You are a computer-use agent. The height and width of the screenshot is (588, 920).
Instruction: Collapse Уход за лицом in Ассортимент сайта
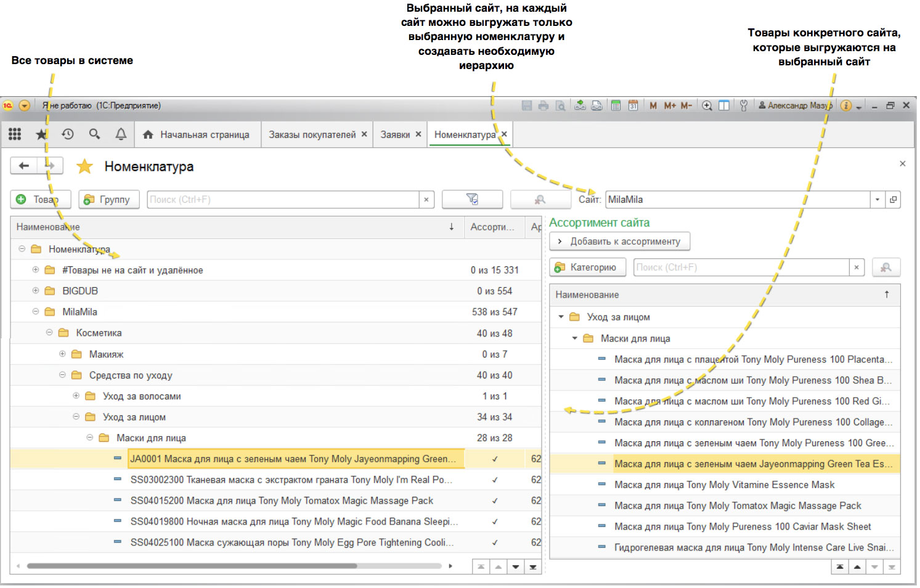tap(561, 317)
